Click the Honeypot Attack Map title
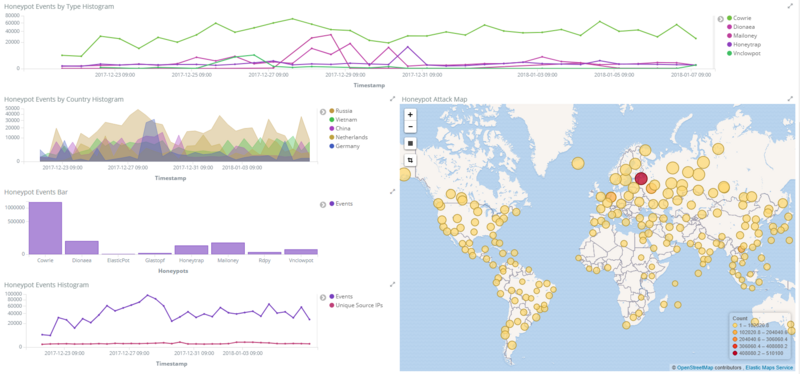The image size is (800, 374). point(434,99)
